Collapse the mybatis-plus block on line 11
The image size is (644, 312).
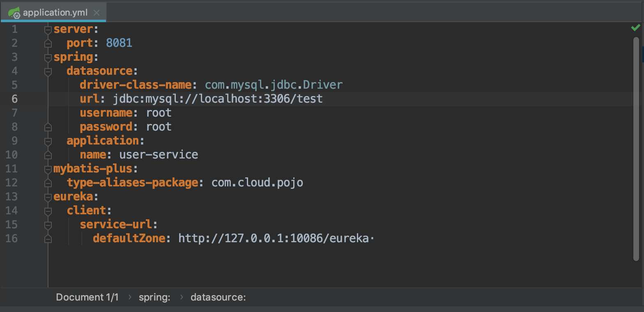point(48,169)
